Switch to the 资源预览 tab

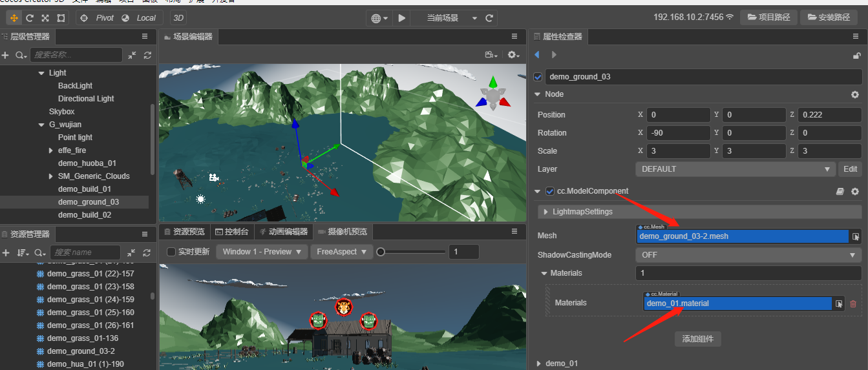pyautogui.click(x=184, y=232)
